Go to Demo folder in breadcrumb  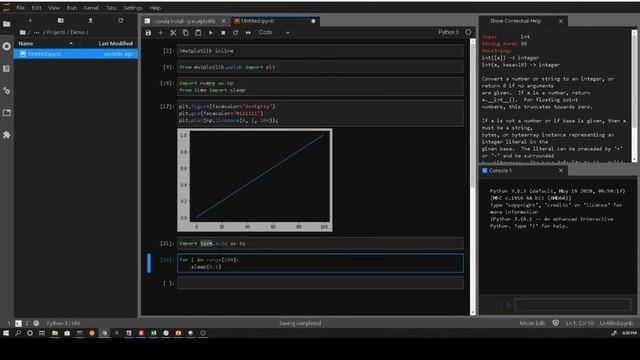[x=77, y=32]
